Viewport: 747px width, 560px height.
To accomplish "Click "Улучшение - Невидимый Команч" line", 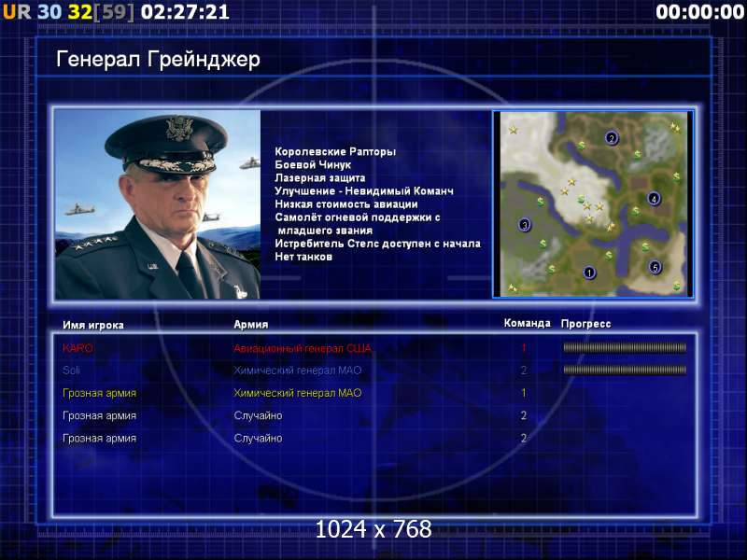I will click(364, 191).
